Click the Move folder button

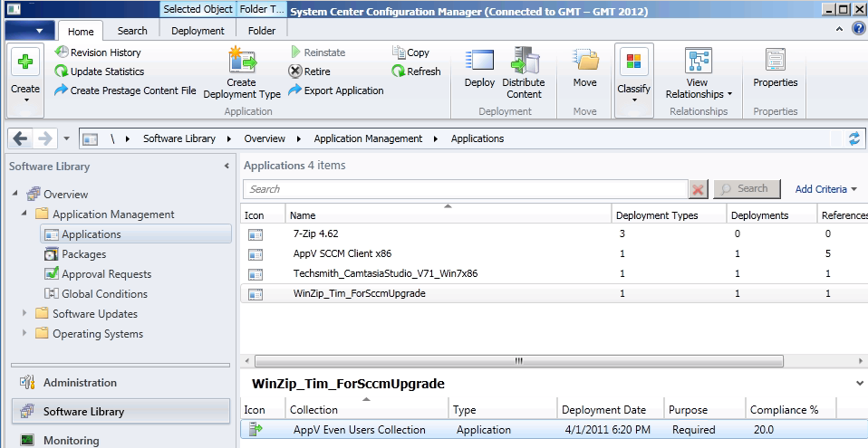pos(585,68)
